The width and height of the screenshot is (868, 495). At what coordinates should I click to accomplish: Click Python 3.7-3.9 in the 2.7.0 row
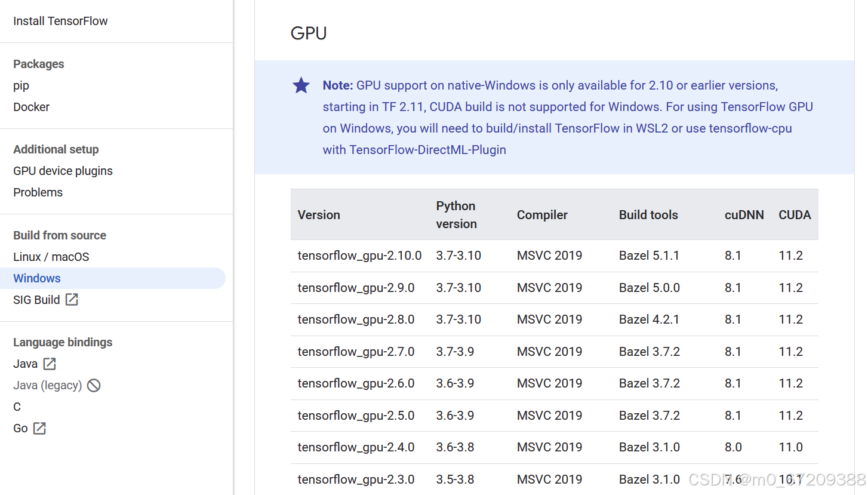click(455, 352)
